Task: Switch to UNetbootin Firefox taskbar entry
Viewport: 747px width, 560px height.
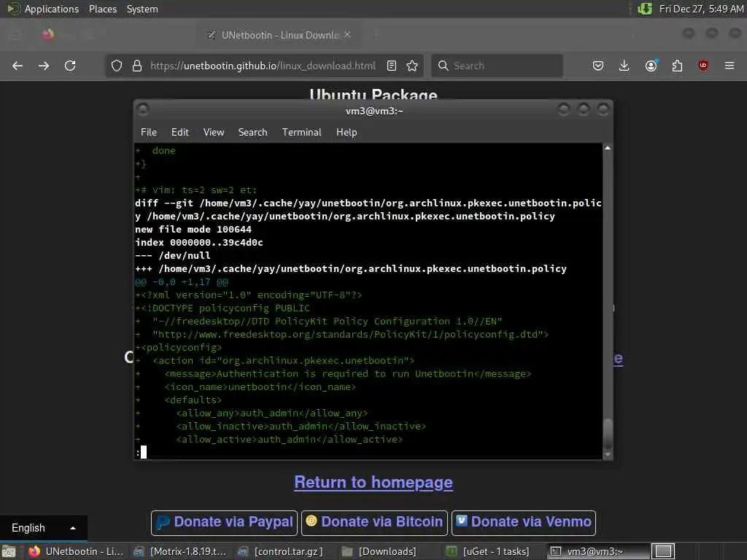Action: click(76, 552)
